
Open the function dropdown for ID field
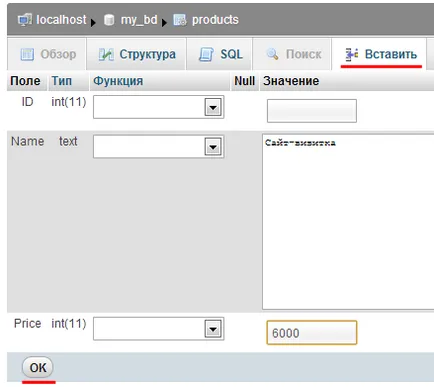tap(159, 107)
